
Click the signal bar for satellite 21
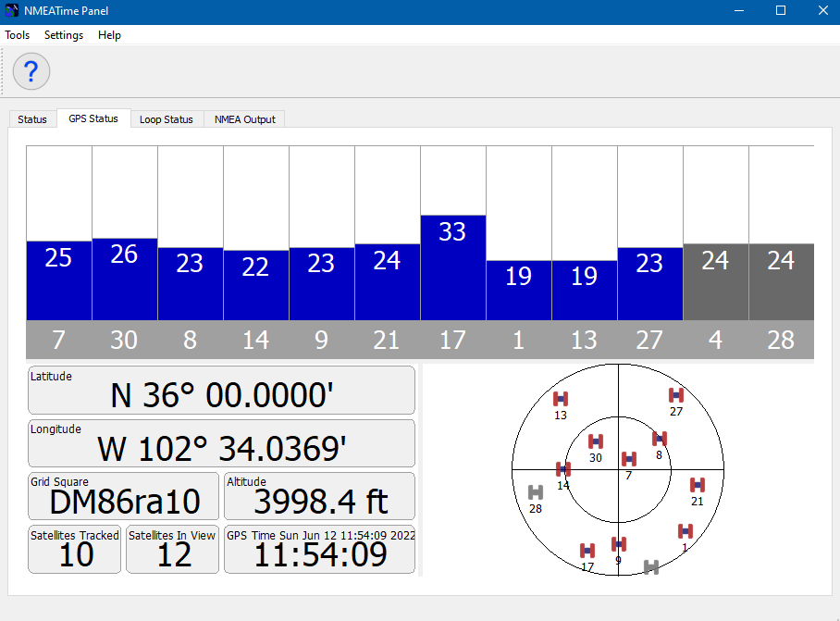tap(388, 282)
